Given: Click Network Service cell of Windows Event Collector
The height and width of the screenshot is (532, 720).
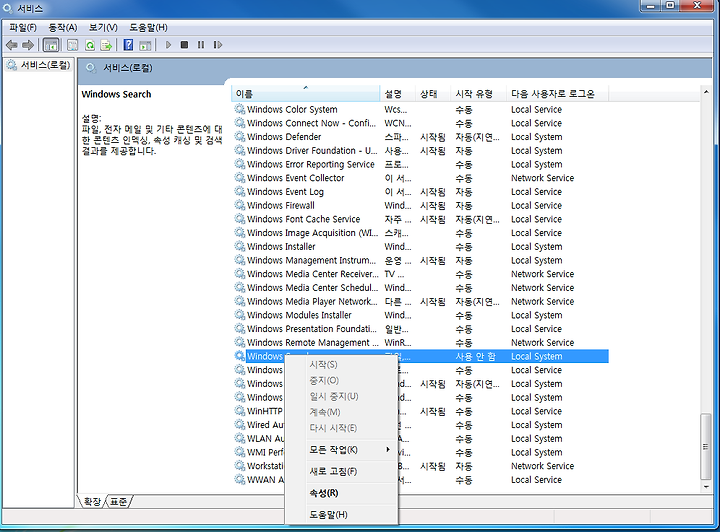Looking at the screenshot, I should click(x=542, y=178).
